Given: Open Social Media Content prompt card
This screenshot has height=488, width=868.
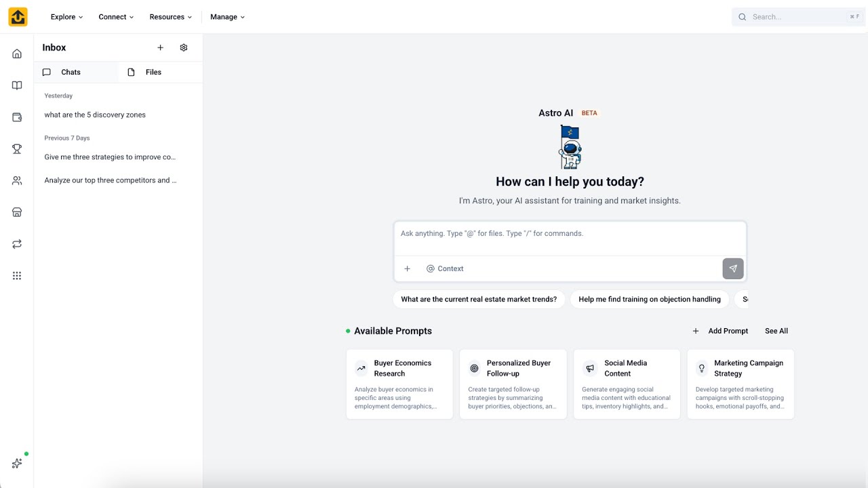Looking at the screenshot, I should point(627,384).
